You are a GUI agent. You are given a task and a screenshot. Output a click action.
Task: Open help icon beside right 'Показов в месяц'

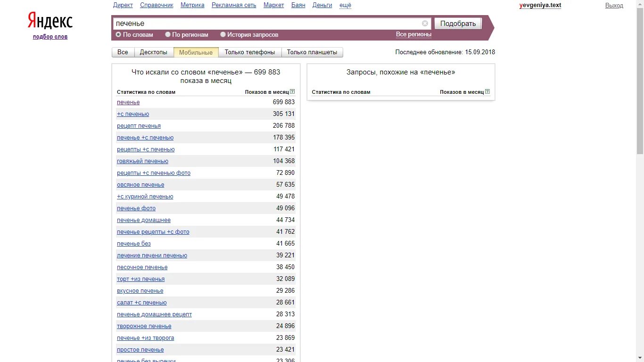[487, 92]
